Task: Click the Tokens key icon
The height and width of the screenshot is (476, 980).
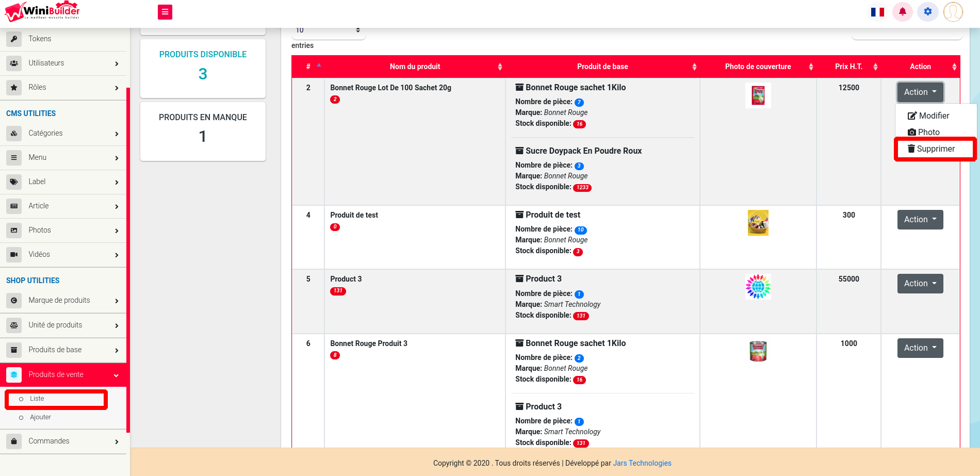Action: 14,39
